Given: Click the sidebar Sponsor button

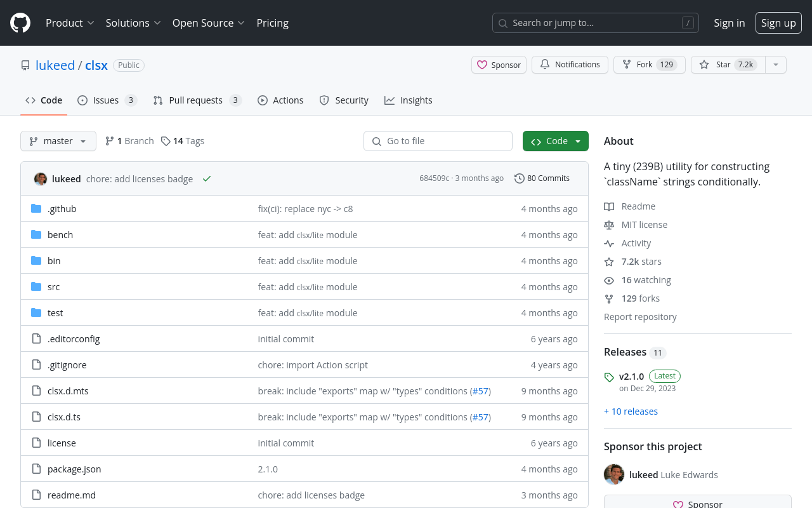Looking at the screenshot, I should (698, 502).
